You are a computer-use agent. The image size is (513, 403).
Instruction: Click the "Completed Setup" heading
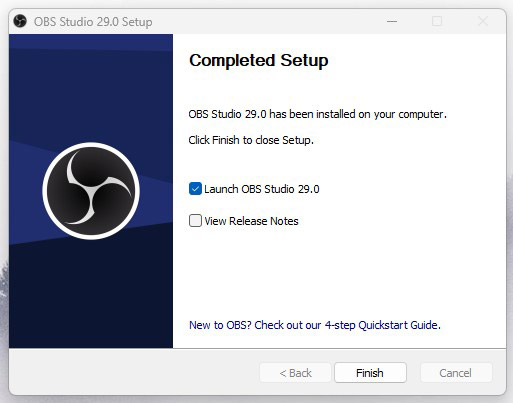pyautogui.click(x=259, y=61)
